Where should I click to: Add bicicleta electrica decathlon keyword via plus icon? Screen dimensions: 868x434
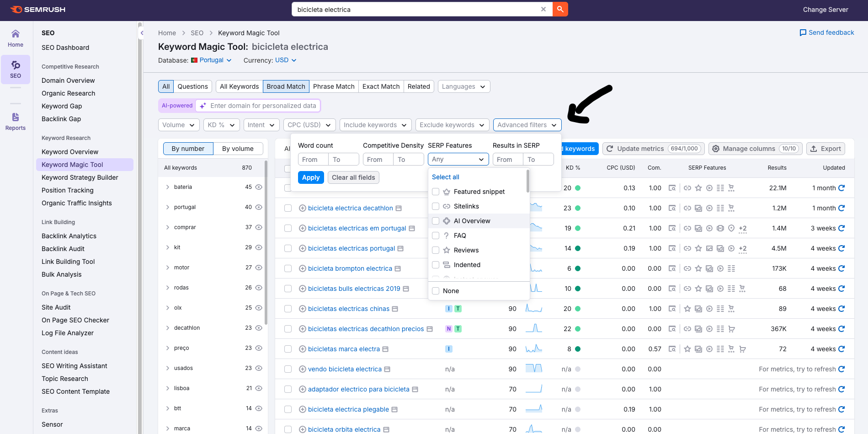click(x=302, y=208)
